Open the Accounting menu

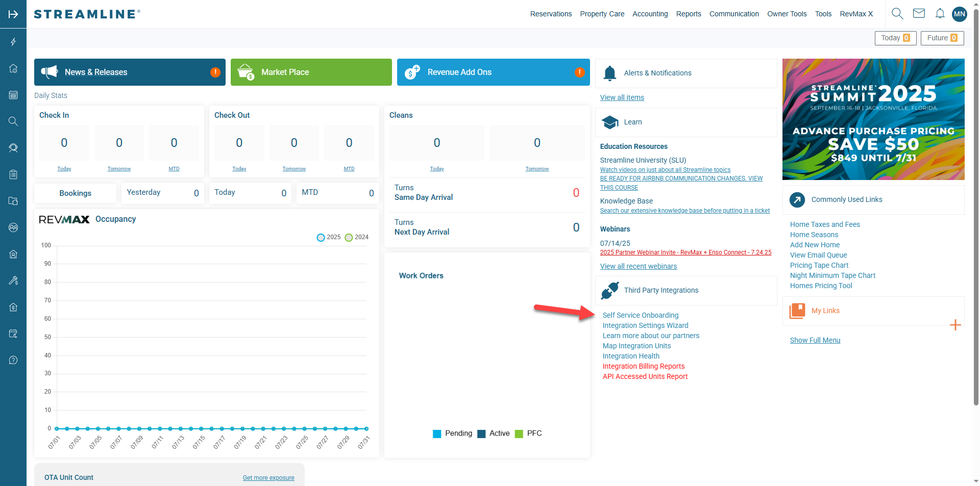[650, 14]
